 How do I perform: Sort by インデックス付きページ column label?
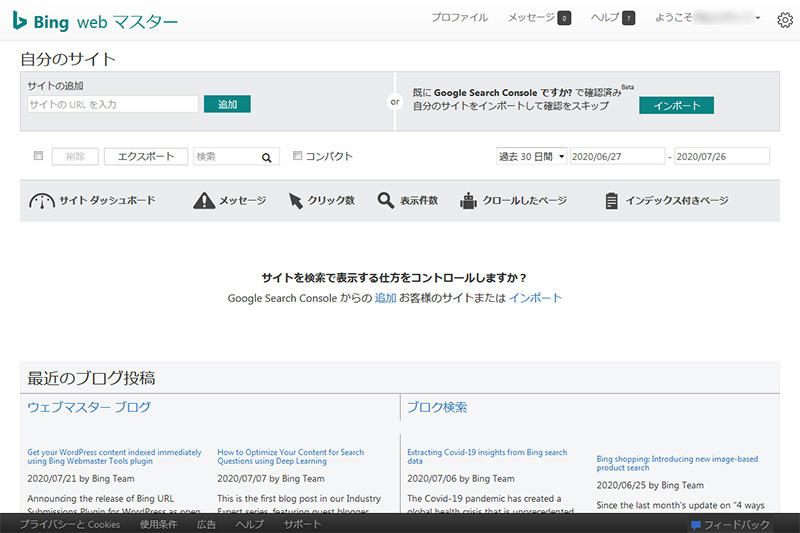click(x=677, y=200)
